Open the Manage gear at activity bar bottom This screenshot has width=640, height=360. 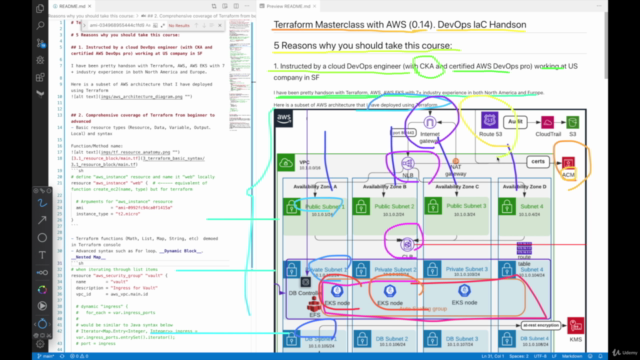[40, 344]
